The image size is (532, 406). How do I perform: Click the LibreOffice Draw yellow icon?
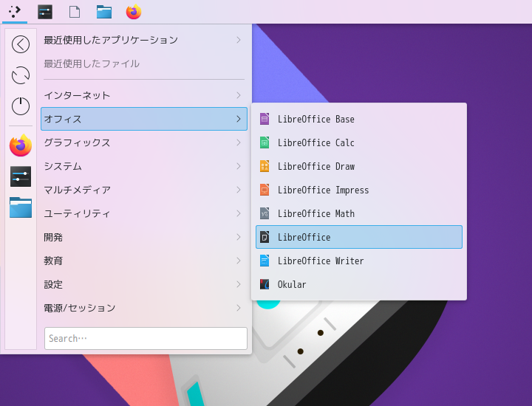(x=265, y=166)
